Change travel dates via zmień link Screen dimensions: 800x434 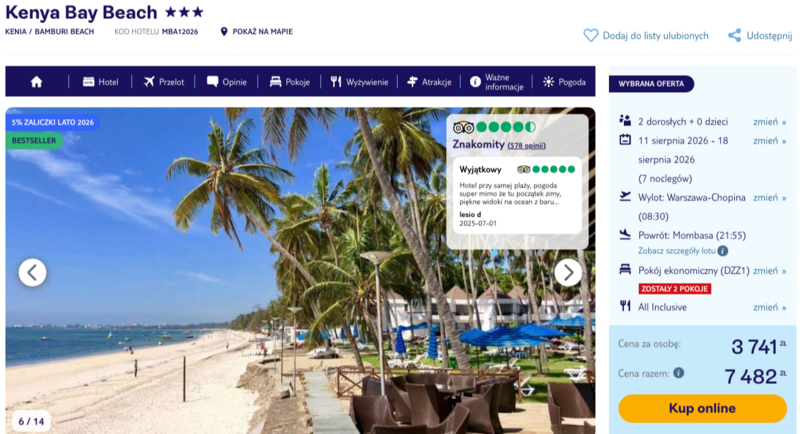point(769,140)
